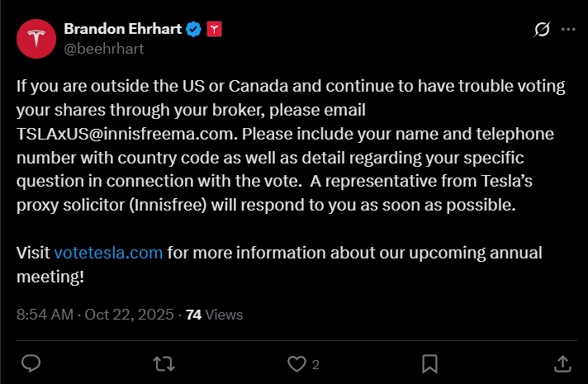Open the round Tesla profile avatar
Screen dimensions: 588x384
coord(35,39)
